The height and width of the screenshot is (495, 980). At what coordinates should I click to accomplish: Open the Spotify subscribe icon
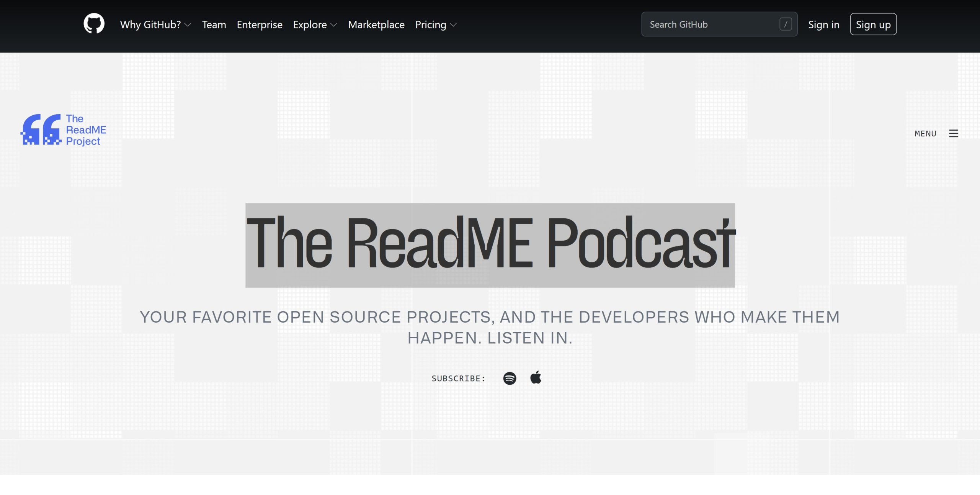click(510, 378)
